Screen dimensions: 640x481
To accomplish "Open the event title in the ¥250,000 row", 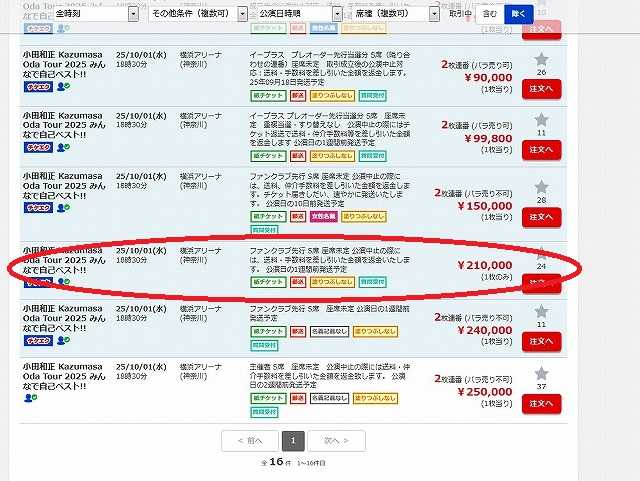I will 64,376.
